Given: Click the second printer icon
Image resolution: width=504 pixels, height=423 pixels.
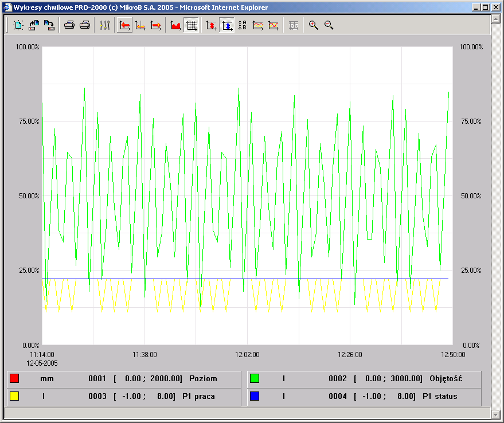Looking at the screenshot, I should 84,25.
